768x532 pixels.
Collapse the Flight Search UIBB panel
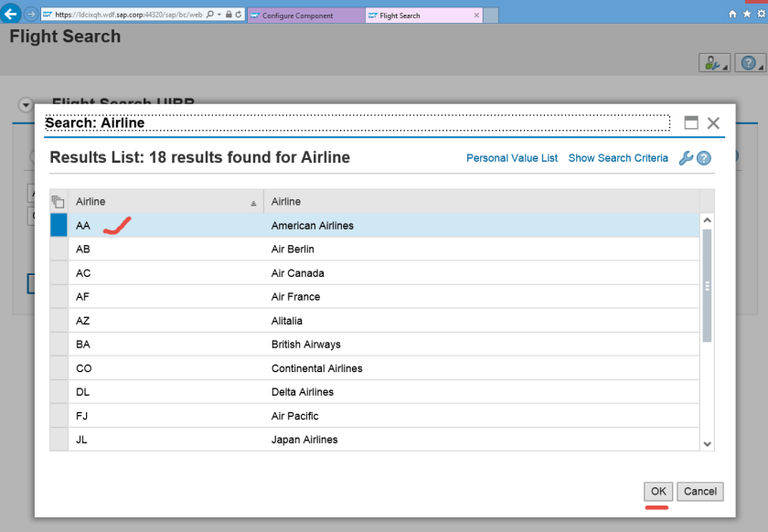[x=26, y=104]
